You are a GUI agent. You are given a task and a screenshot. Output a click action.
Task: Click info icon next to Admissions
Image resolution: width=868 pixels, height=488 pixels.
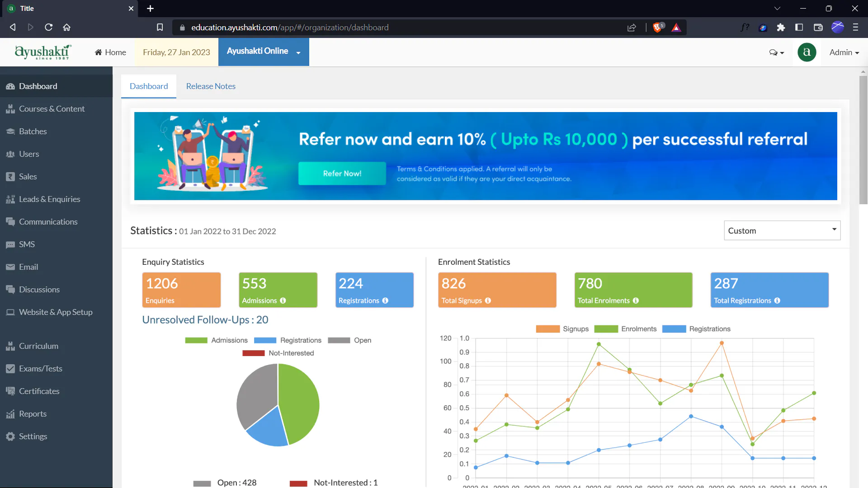pyautogui.click(x=283, y=301)
